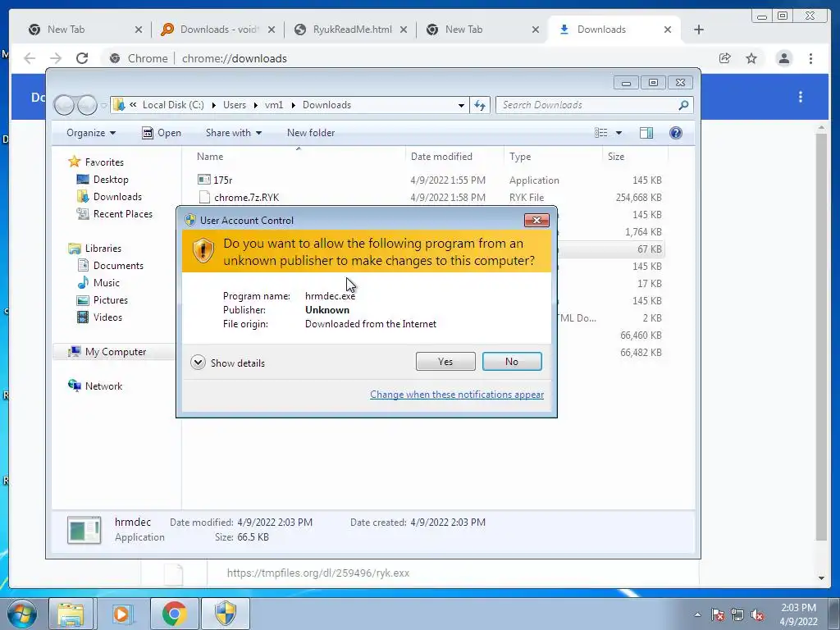Reload the Chrome page

pyautogui.click(x=82, y=58)
